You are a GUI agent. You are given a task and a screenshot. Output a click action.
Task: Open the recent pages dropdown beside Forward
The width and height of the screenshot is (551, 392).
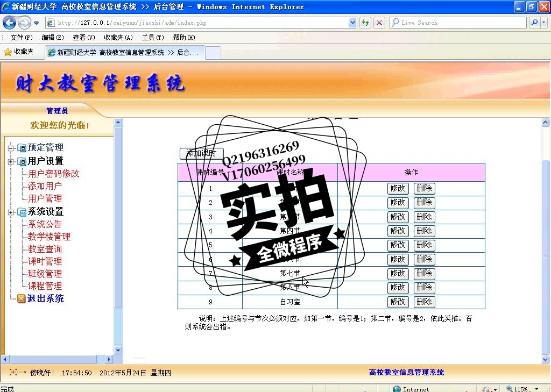tap(36, 23)
